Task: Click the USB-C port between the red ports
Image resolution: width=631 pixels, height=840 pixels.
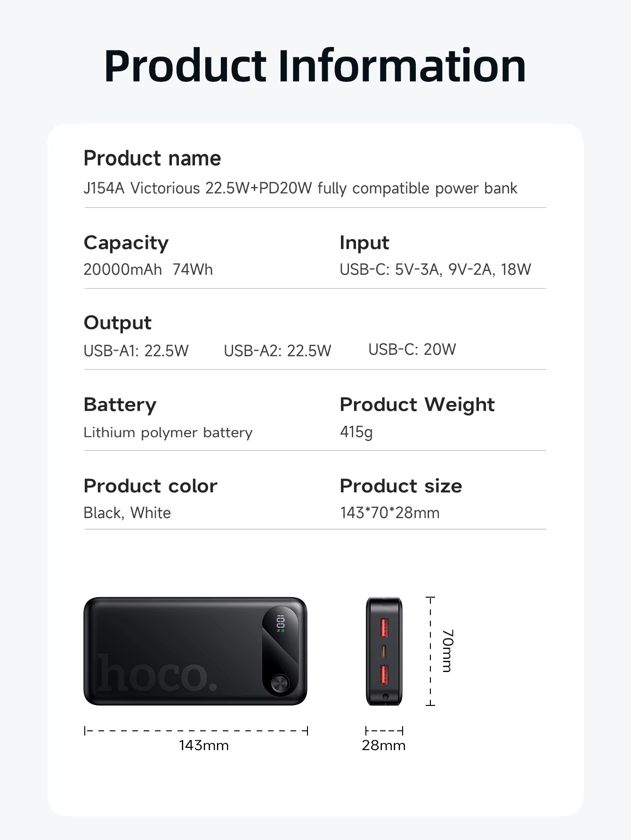Action: pyautogui.click(x=384, y=652)
